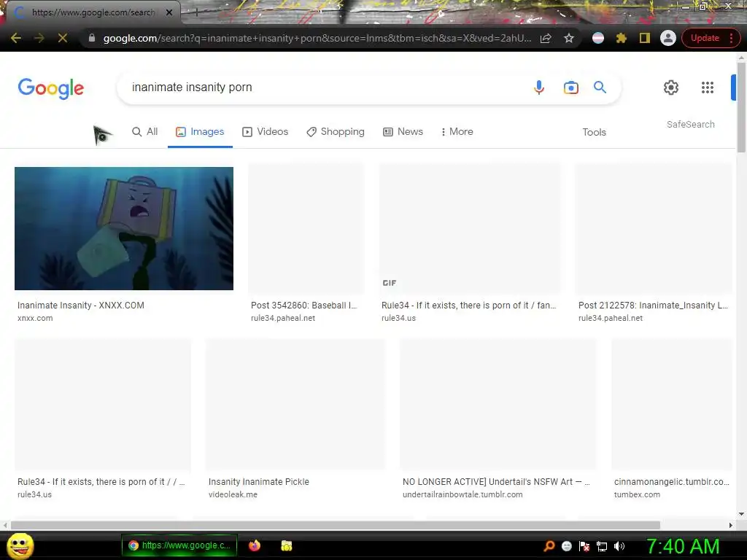This screenshot has height=560, width=747.
Task: Open a new tab with the plus button
Action: [196, 12]
